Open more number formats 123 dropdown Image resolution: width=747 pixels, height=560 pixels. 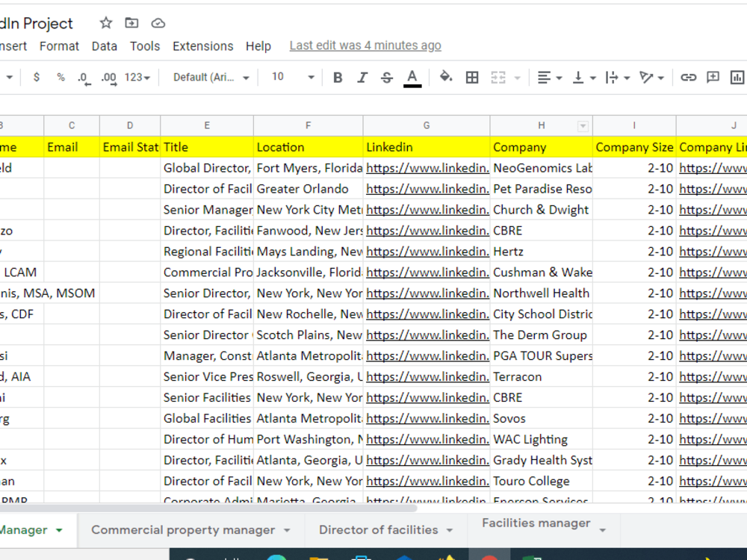coord(137,77)
